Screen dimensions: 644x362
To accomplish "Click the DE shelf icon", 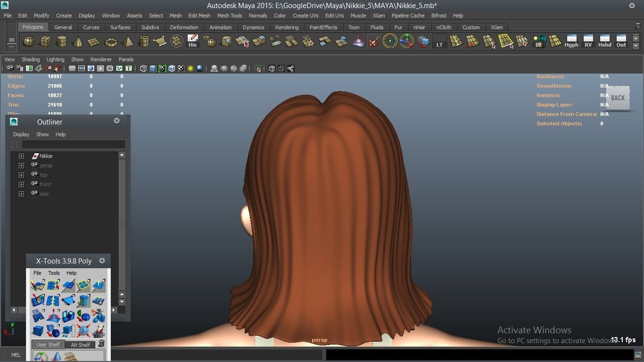I will pos(538,41).
